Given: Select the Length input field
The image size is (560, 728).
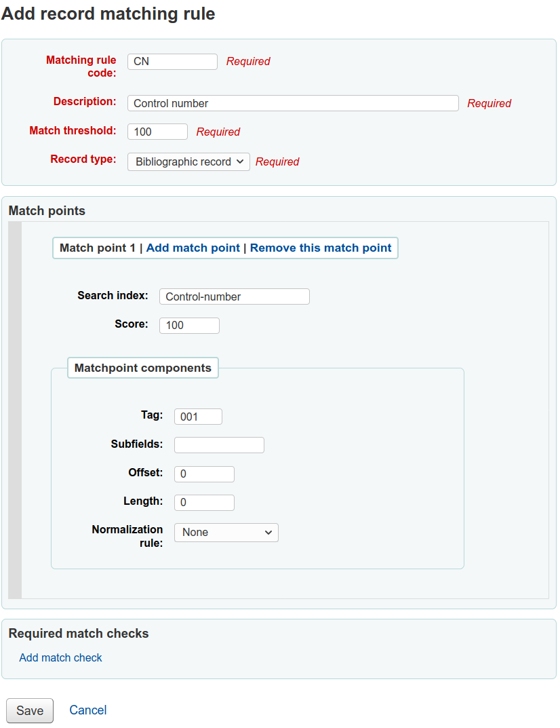Looking at the screenshot, I should [204, 503].
